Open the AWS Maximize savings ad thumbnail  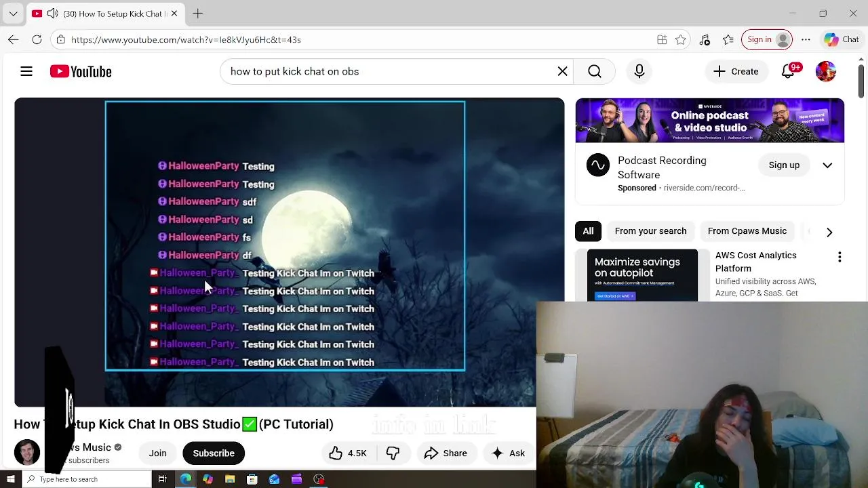tap(642, 275)
